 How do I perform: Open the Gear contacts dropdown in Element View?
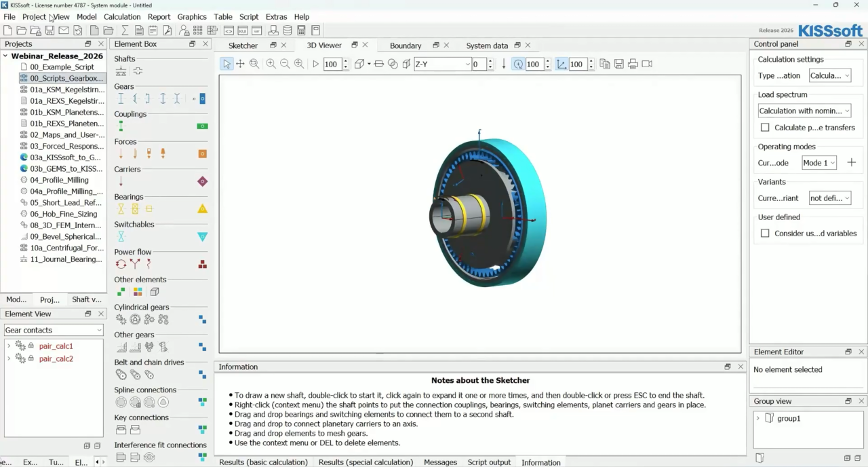click(54, 330)
